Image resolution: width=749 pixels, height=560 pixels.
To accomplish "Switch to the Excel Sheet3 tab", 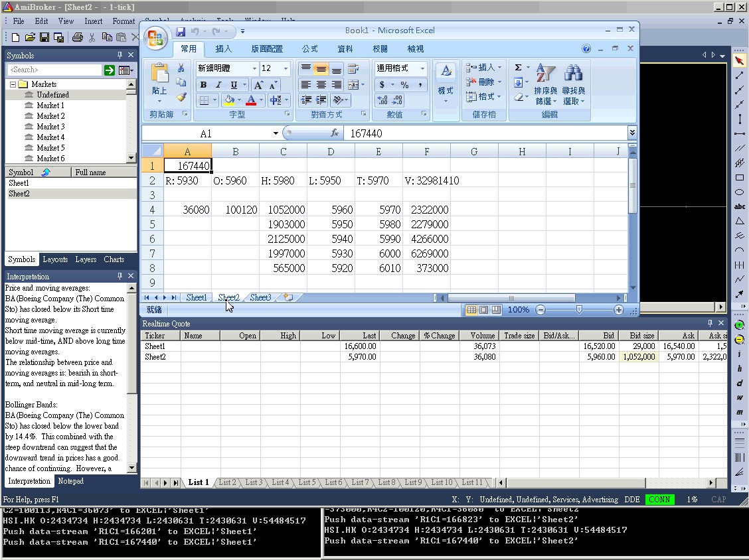I will [260, 297].
